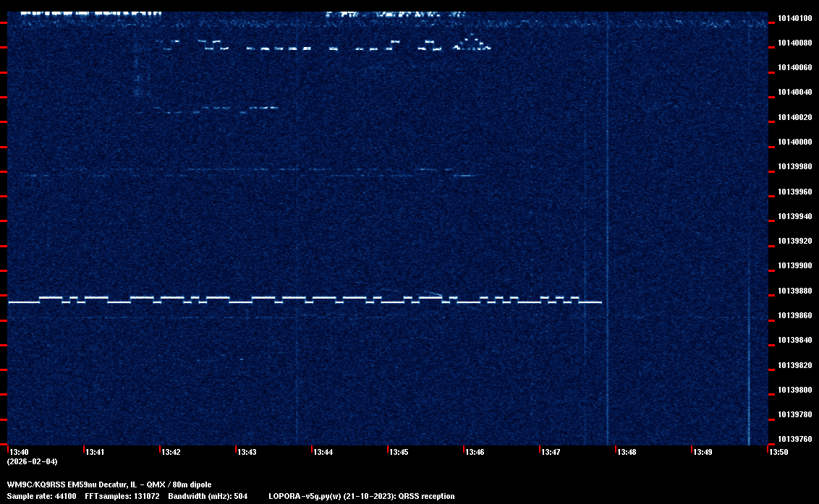Click the 13:43 time tick label
Image resolution: width=819 pixels, height=504 pixels.
coord(247,452)
